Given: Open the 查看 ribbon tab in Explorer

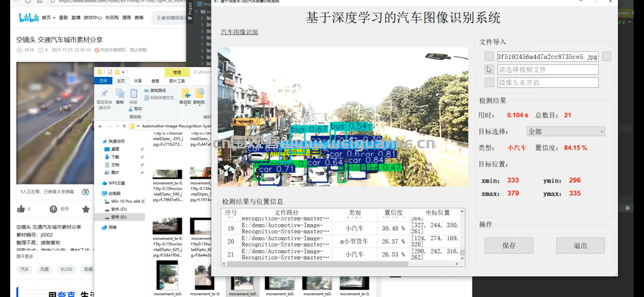Looking at the screenshot, I should tap(155, 81).
